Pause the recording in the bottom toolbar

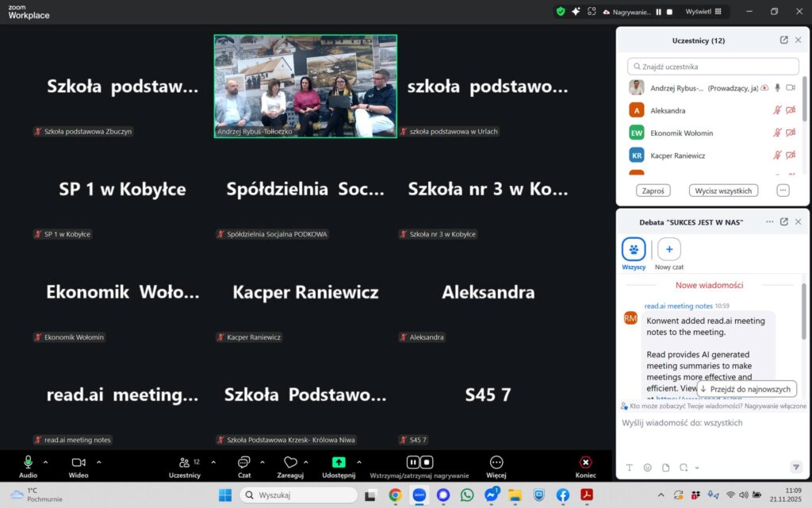tap(413, 462)
